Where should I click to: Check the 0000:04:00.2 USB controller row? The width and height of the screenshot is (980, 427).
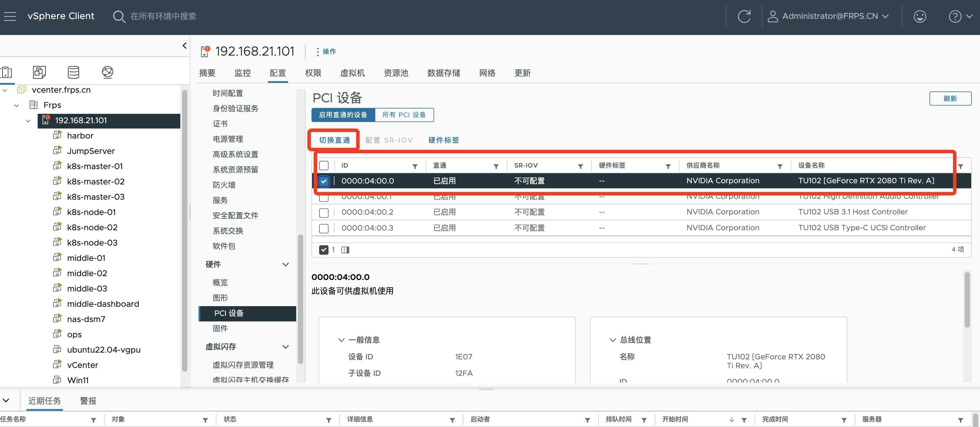(x=324, y=213)
